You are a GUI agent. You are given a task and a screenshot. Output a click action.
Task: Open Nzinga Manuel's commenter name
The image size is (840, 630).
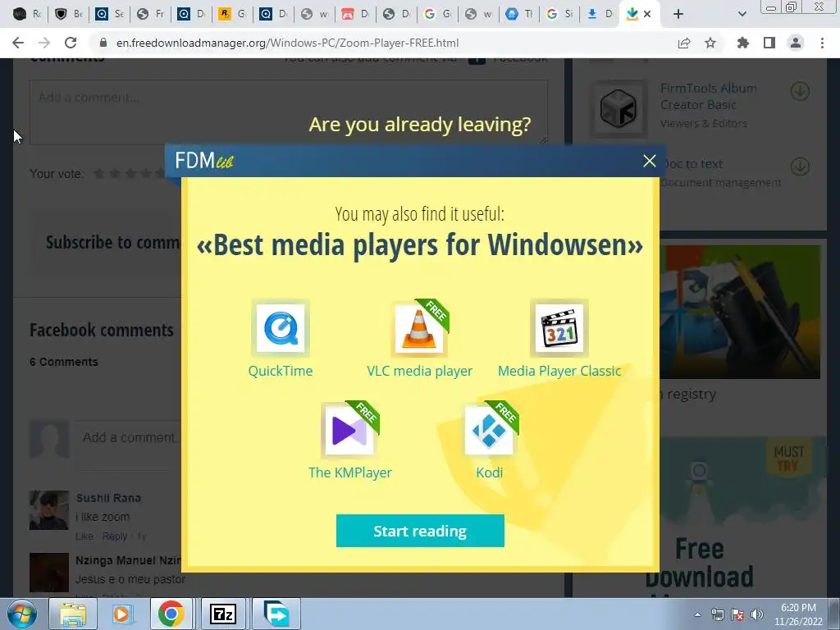click(128, 560)
